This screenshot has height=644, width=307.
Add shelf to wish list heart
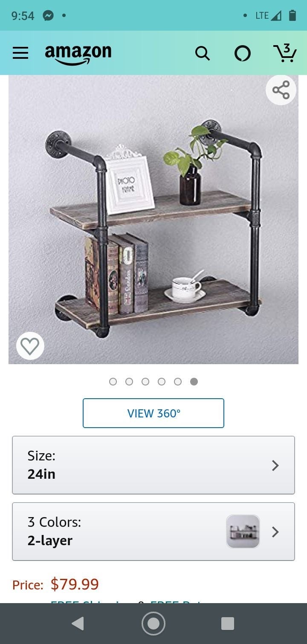(x=30, y=346)
